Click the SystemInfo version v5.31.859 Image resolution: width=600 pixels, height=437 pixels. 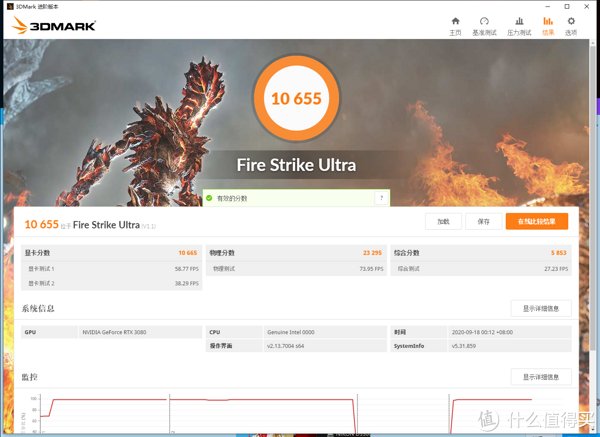click(x=464, y=346)
